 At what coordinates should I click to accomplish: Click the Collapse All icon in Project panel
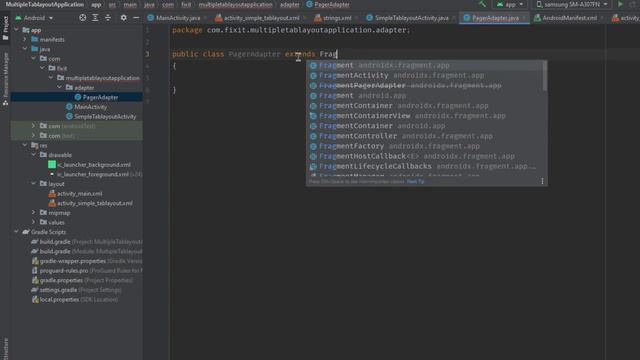[108, 18]
